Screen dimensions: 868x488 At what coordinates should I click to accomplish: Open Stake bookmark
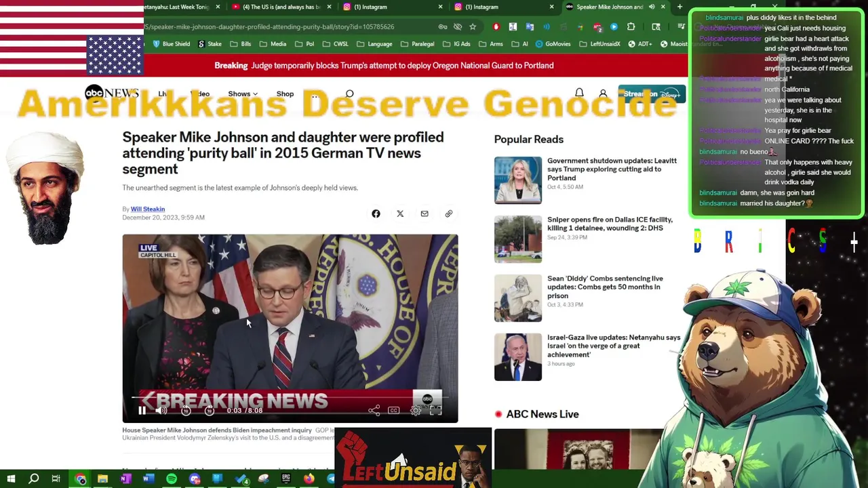210,44
